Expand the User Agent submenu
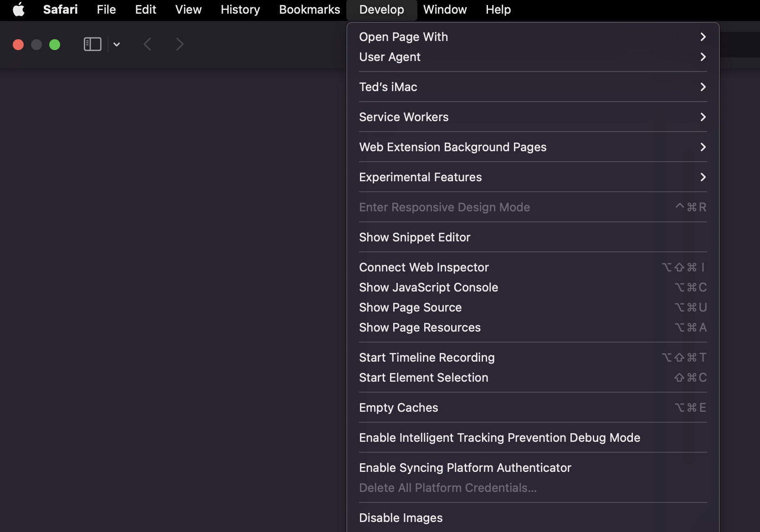Screen dimensions: 760x532 [x=533, y=57]
